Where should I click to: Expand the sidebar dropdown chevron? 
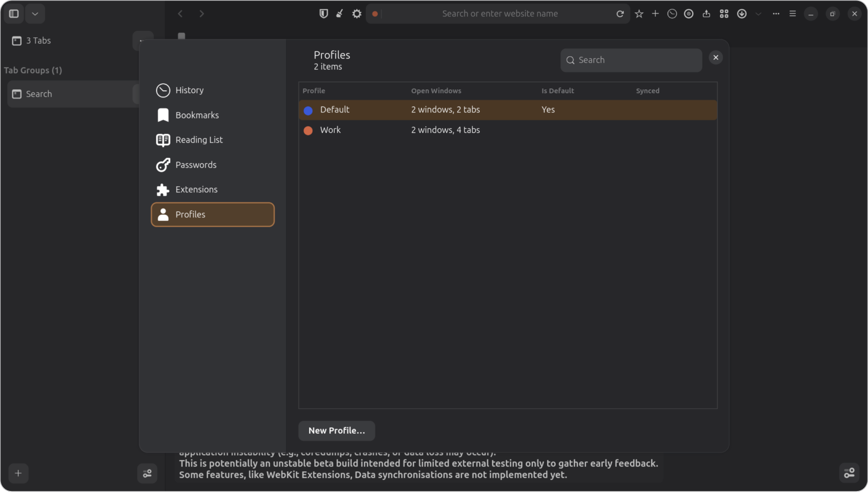pyautogui.click(x=35, y=14)
